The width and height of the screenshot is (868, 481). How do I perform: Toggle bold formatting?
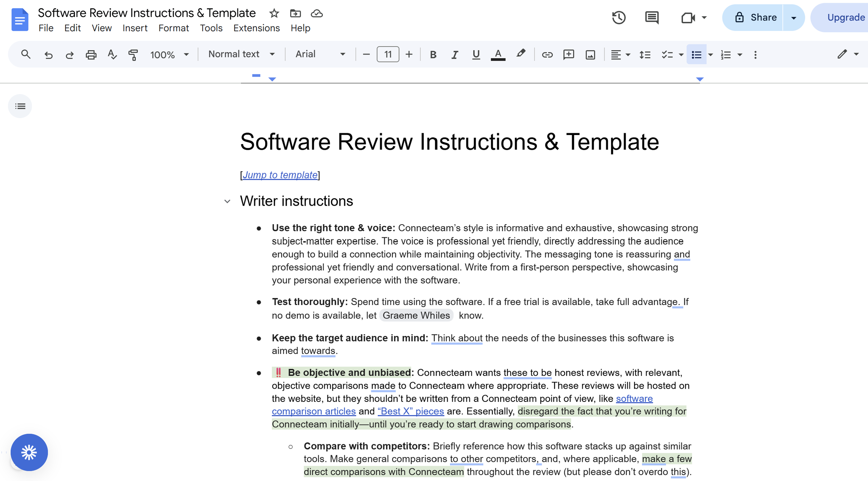(433, 54)
